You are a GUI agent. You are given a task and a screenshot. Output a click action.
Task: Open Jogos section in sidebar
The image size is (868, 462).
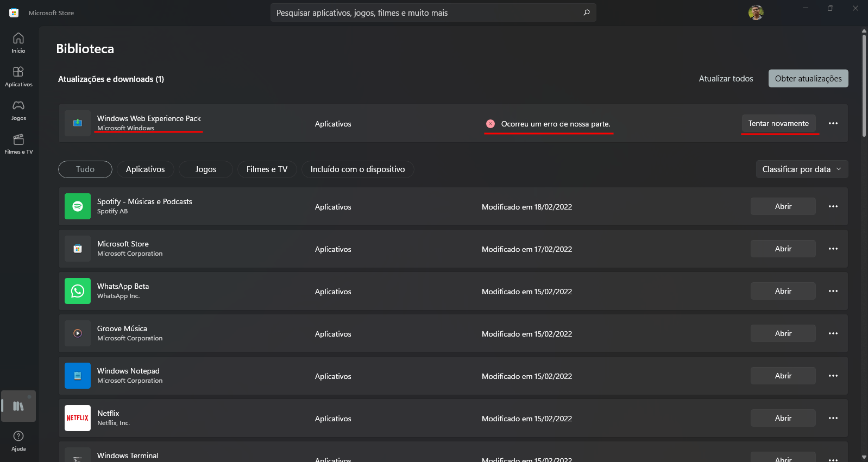coord(18,110)
